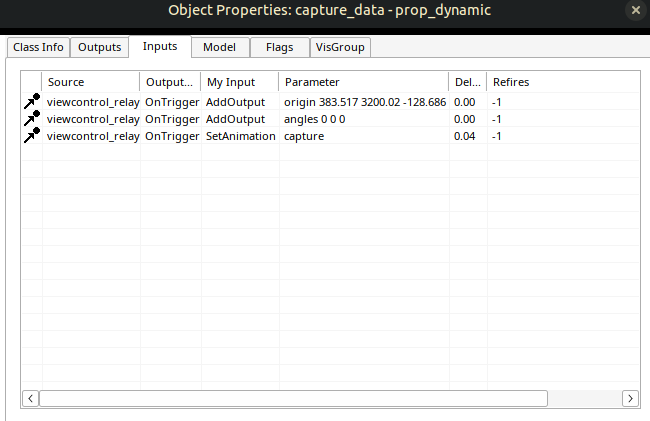Click viewcontrol_relay in the SetAnimation row

(93, 136)
